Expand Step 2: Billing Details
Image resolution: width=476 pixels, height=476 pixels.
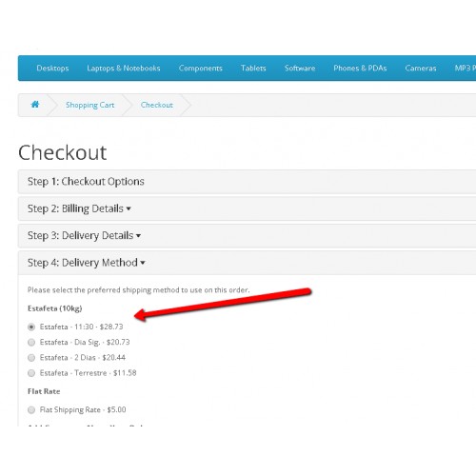click(x=79, y=208)
